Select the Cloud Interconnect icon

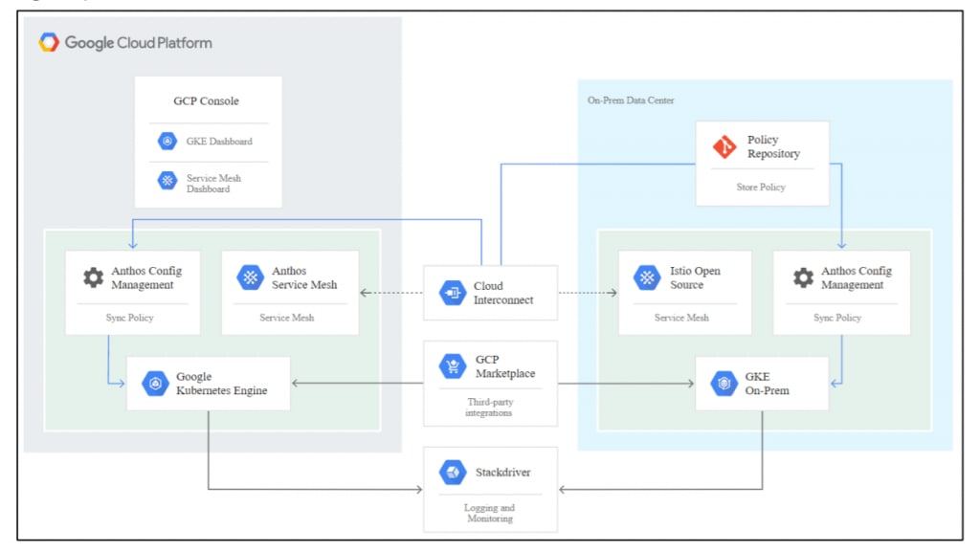point(453,293)
